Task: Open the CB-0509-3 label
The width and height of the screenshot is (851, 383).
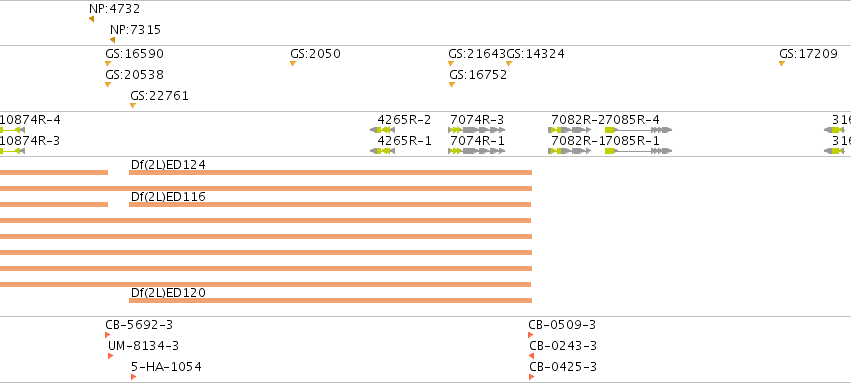Action: click(562, 325)
